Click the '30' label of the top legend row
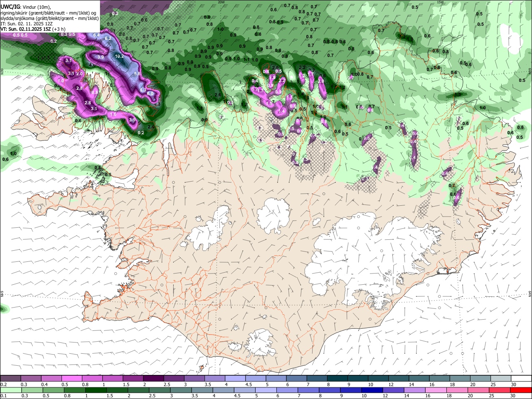This screenshot has height=399, width=532. coord(513,384)
